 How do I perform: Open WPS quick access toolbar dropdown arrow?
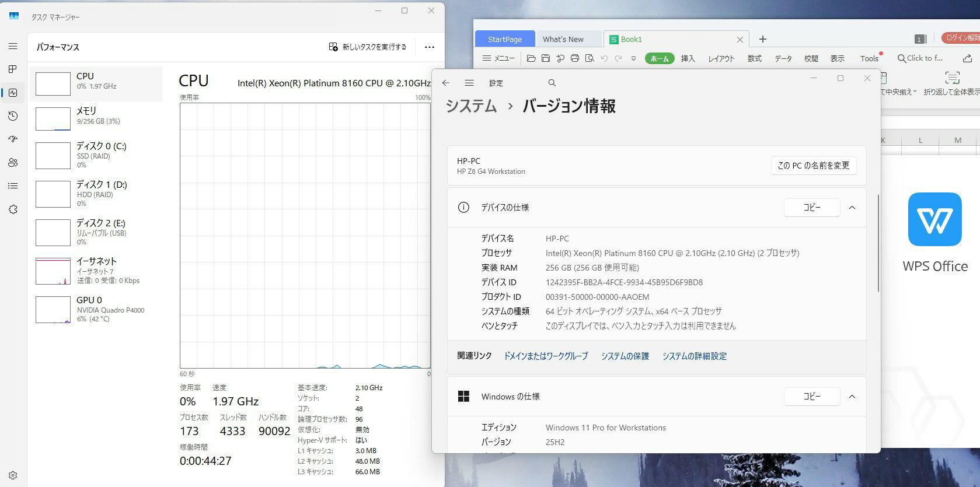coord(633,58)
